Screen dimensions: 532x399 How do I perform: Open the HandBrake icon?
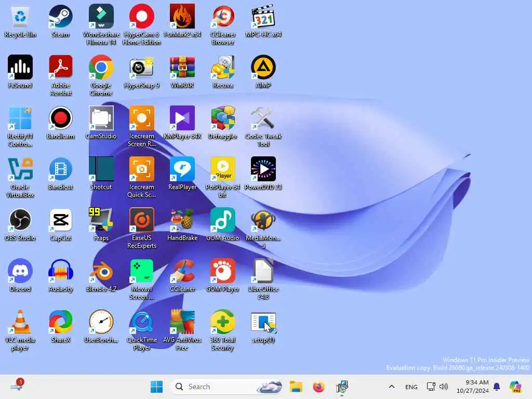point(182,225)
